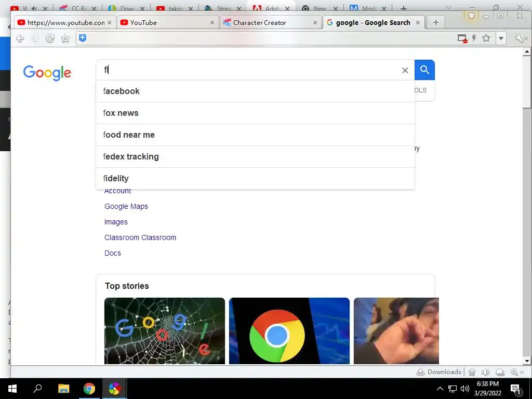This screenshot has width=532, height=399.
Task: Close the Character Creator tab
Action: [x=315, y=22]
